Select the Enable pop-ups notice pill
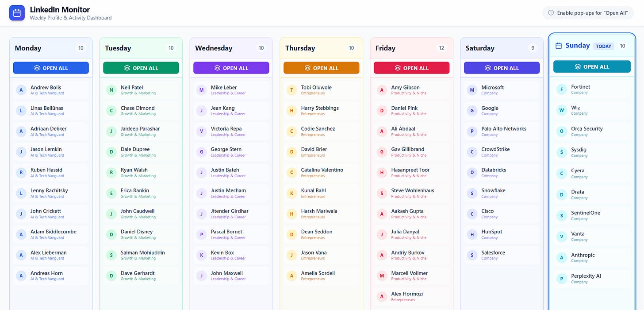Viewport: 644px width, 310px height. point(588,13)
